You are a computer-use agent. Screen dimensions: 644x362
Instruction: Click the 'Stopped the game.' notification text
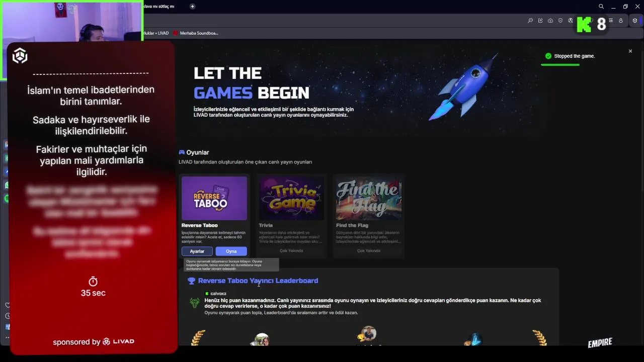click(x=574, y=56)
